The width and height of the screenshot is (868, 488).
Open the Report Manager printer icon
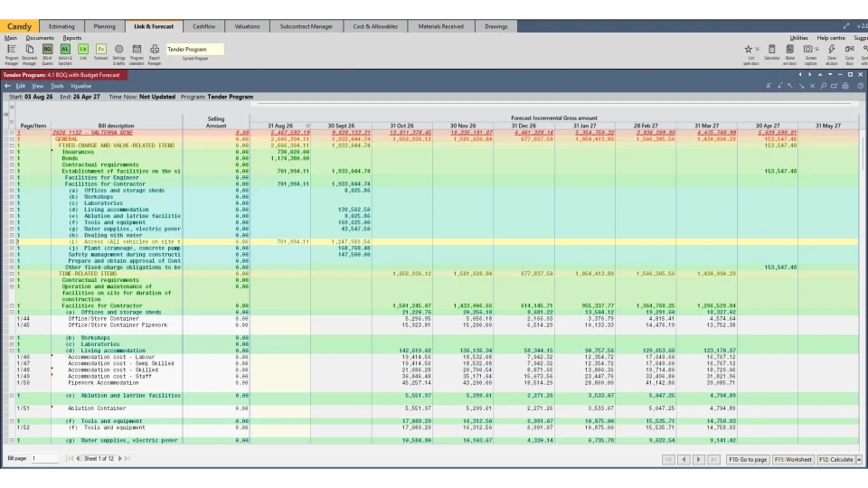(155, 54)
